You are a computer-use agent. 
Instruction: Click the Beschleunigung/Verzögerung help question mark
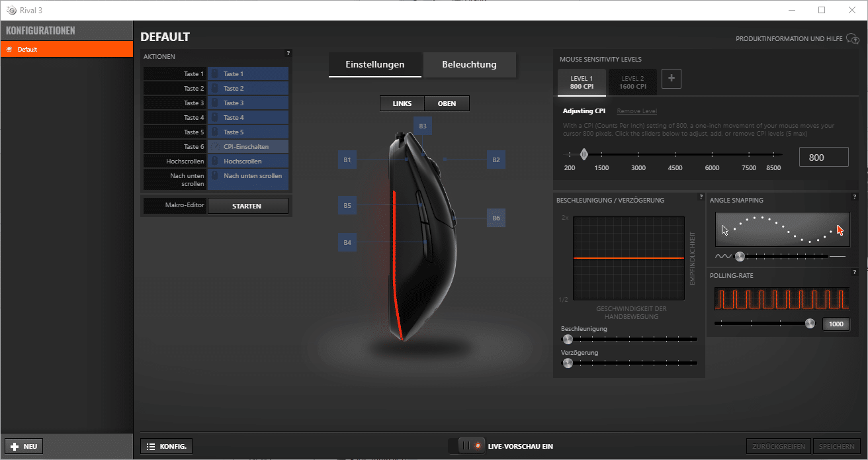pos(701,197)
